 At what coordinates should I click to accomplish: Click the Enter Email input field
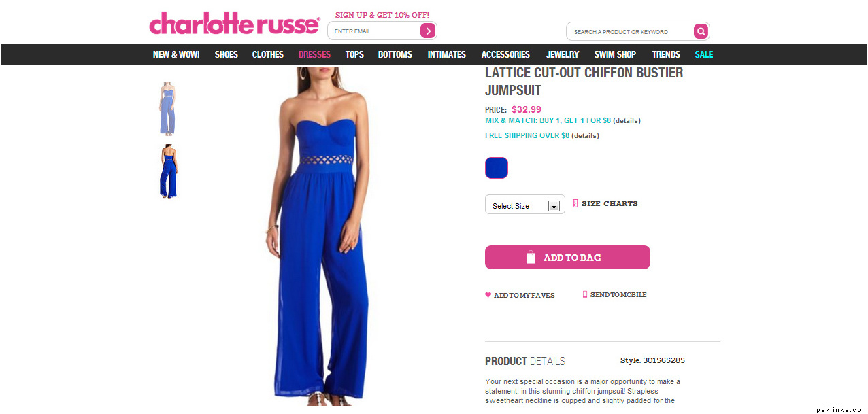pyautogui.click(x=374, y=31)
